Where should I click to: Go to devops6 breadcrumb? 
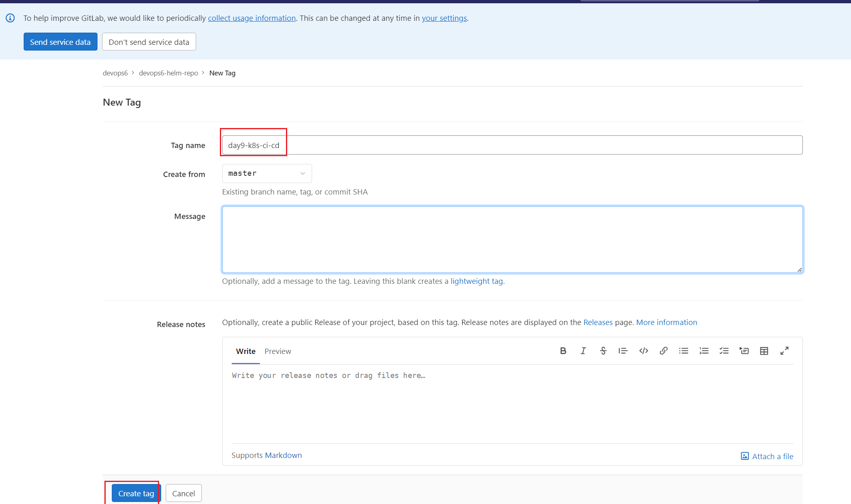[x=115, y=73]
